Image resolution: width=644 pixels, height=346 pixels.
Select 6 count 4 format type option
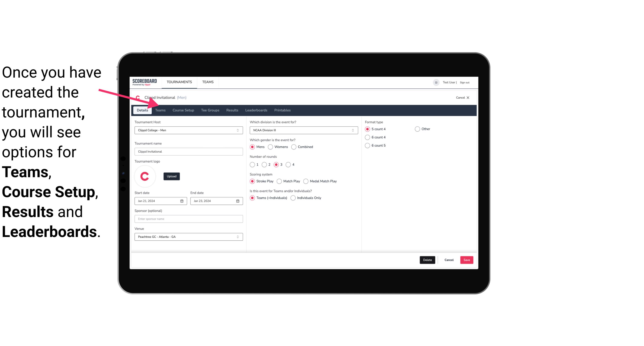tap(368, 137)
